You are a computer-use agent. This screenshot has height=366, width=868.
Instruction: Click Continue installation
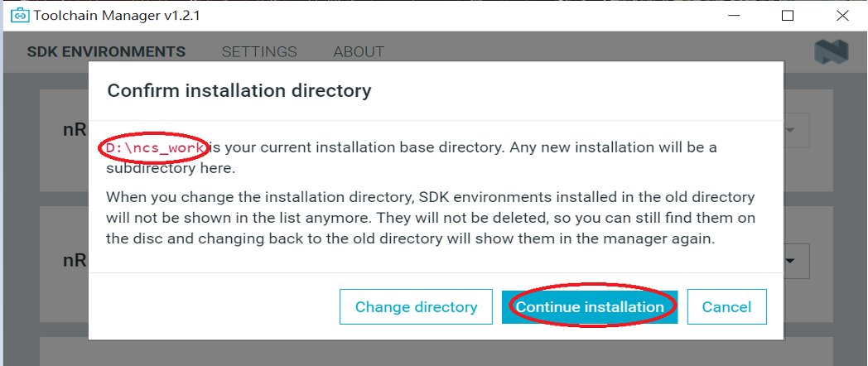(x=590, y=307)
